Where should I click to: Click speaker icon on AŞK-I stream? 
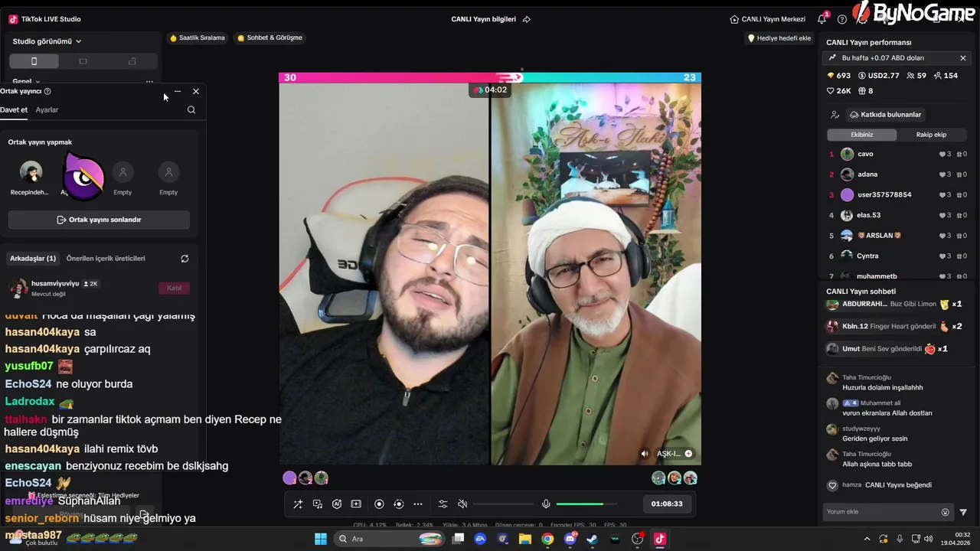[x=645, y=454]
